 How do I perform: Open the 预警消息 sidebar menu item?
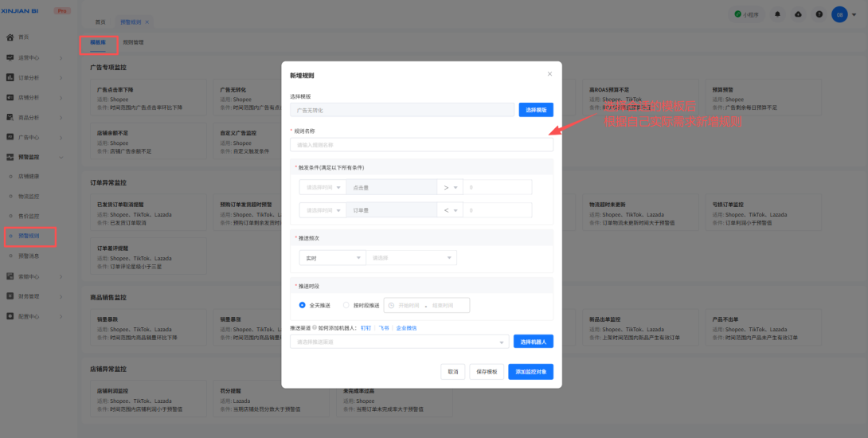pyautogui.click(x=29, y=256)
